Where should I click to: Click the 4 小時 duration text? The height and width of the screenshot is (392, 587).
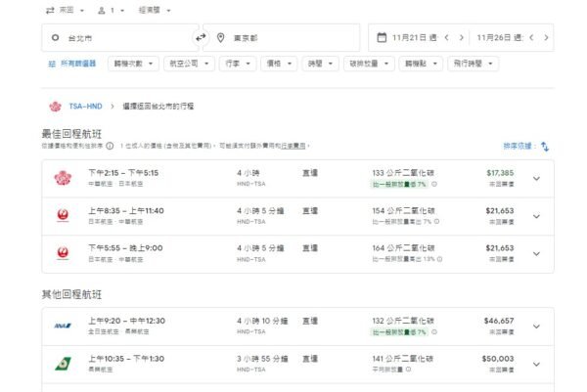point(248,173)
